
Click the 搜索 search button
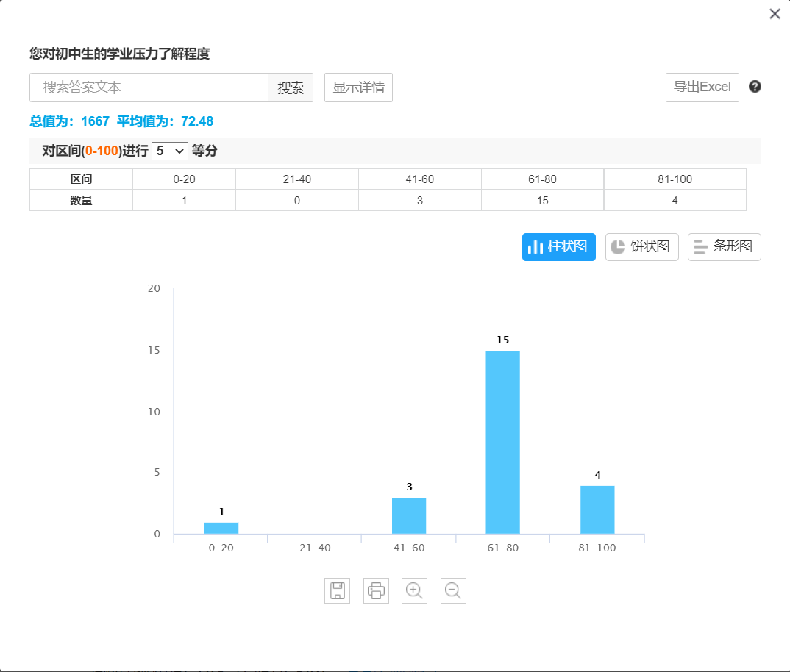pyautogui.click(x=291, y=87)
